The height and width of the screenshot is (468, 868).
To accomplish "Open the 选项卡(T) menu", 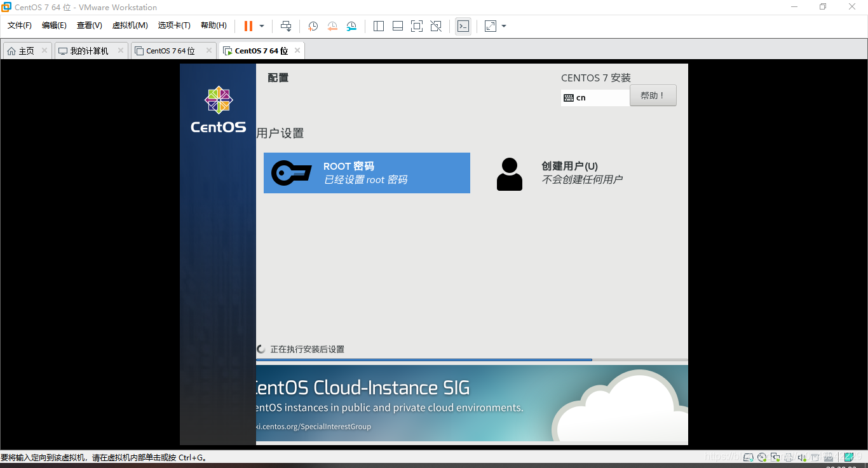I will pos(174,25).
